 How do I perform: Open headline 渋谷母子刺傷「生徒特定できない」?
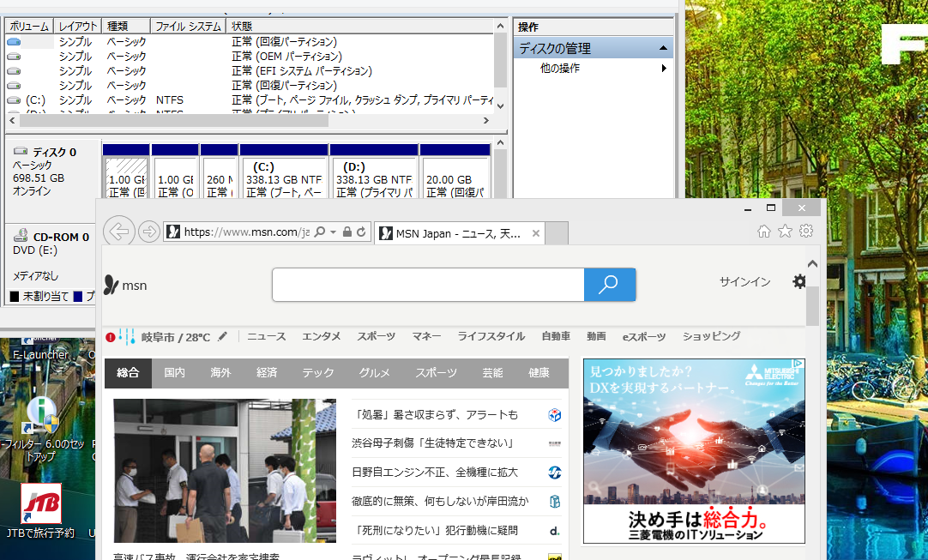click(x=433, y=443)
